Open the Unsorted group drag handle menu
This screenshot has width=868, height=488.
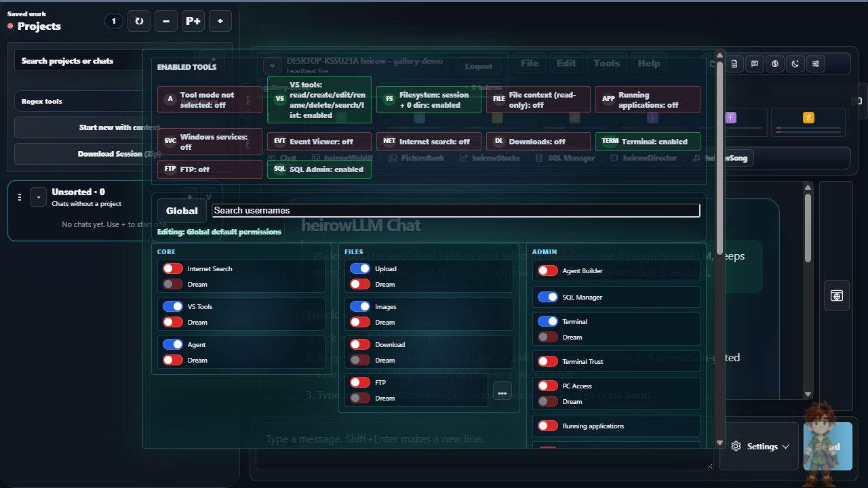coord(20,197)
